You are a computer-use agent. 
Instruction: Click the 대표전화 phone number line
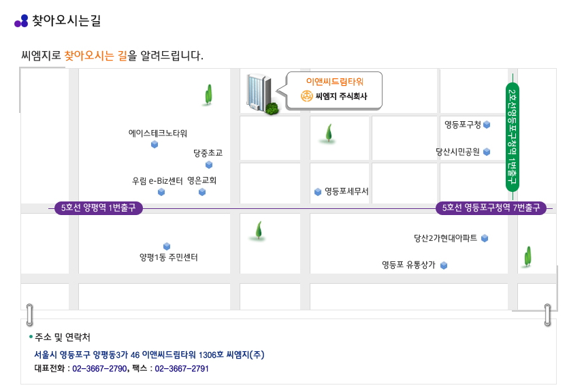(x=121, y=369)
